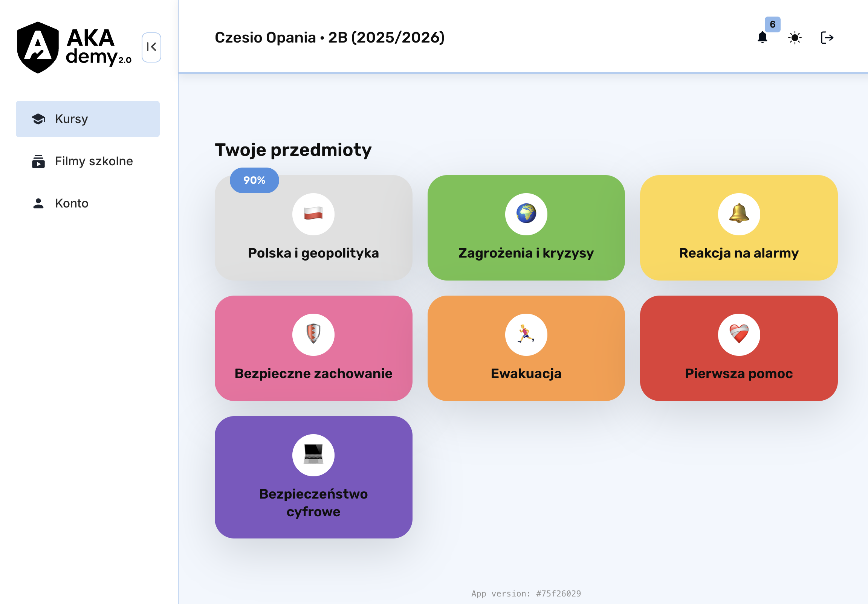Open the Ewakuacja course card
The width and height of the screenshot is (868, 604).
click(526, 374)
